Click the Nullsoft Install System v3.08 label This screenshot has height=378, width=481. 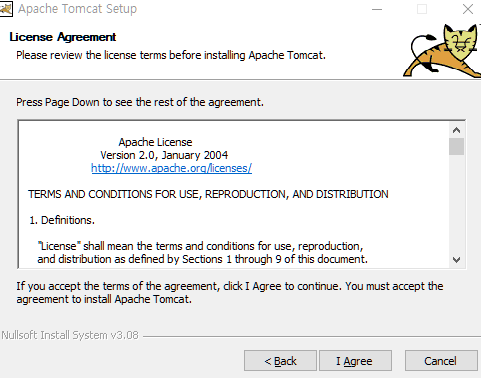click(x=70, y=335)
